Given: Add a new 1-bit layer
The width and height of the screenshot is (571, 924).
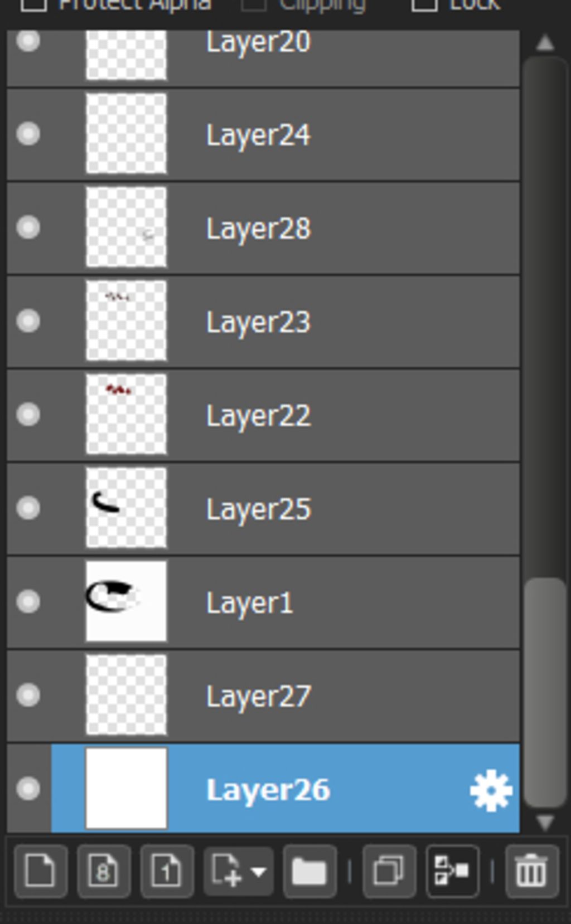Looking at the screenshot, I should pyautogui.click(x=167, y=871).
